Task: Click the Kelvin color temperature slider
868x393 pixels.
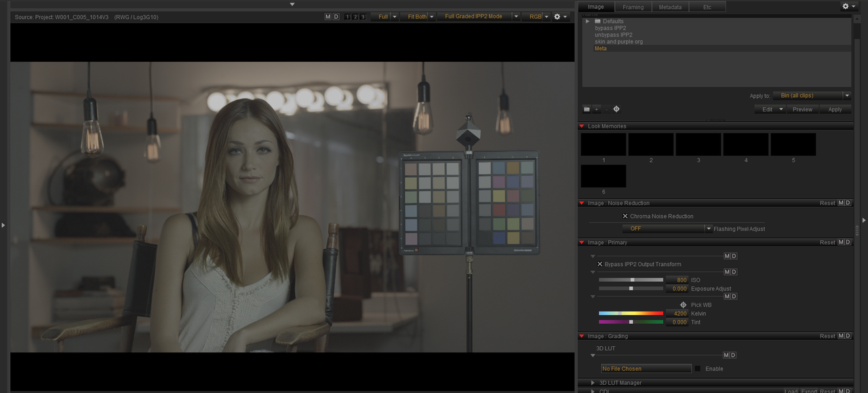Action: pos(631,314)
